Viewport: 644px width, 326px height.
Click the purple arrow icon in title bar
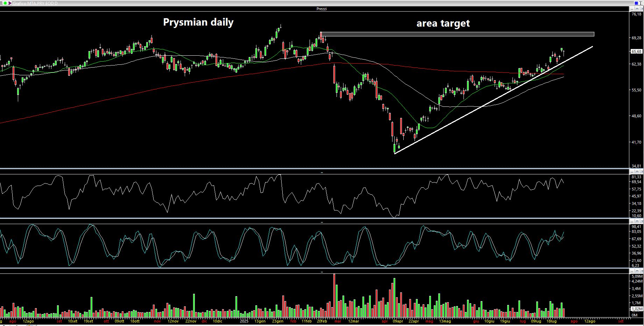10,3
